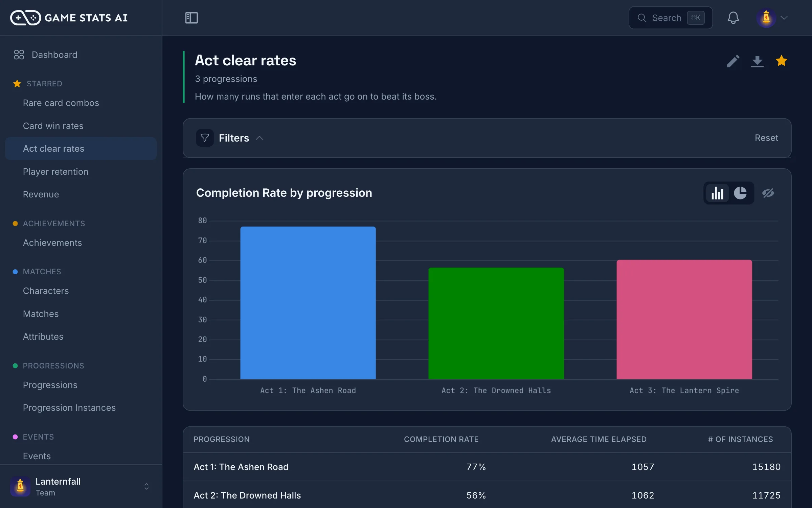
Task: Unstar the report via the gold star
Action: pos(782,61)
